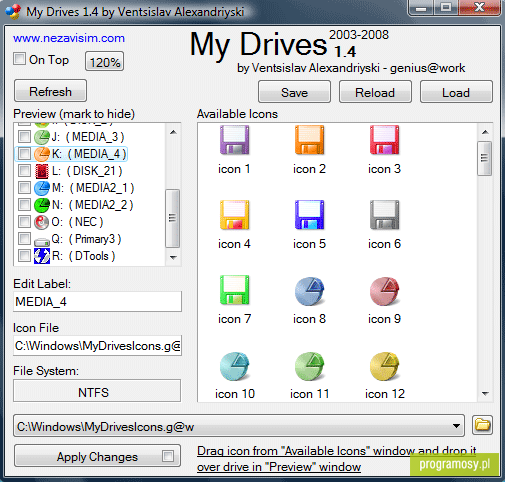The width and height of the screenshot is (505, 482).
Task: Select the yellow floppy icon 4
Action: [234, 215]
